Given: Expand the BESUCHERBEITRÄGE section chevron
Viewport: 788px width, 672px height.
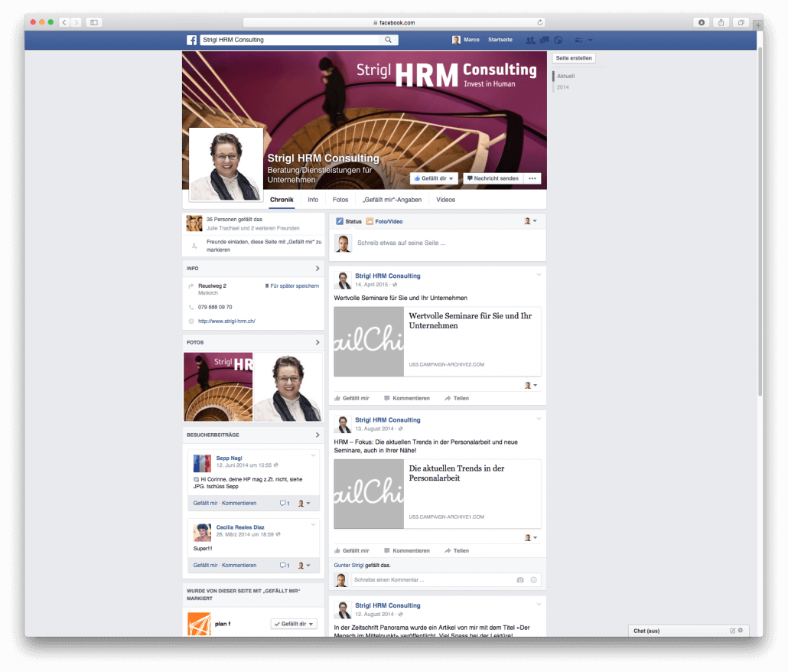Looking at the screenshot, I should pyautogui.click(x=317, y=435).
